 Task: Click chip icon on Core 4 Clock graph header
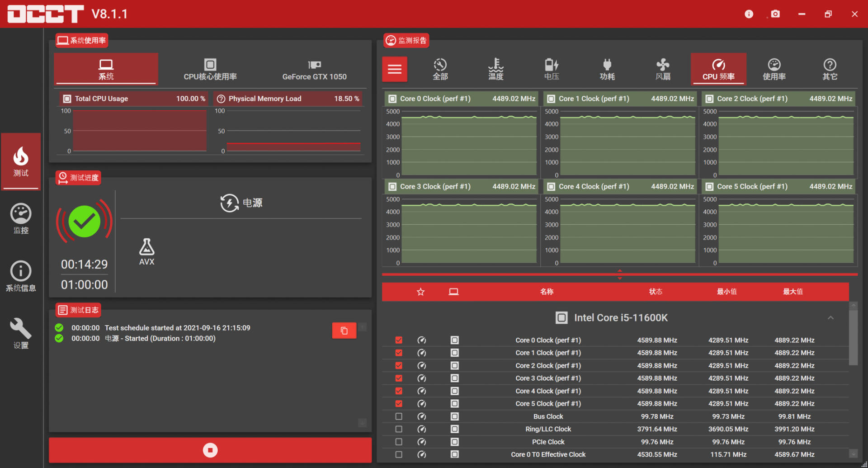click(x=551, y=186)
